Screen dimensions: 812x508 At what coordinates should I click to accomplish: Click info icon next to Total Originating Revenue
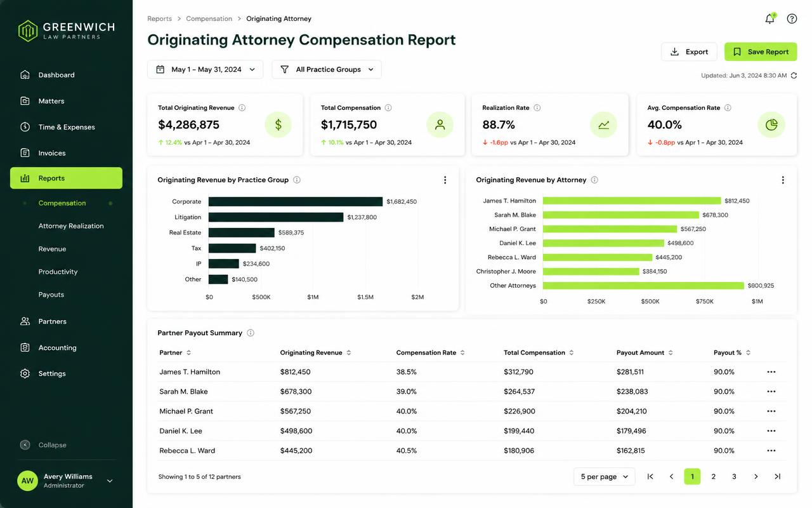242,108
